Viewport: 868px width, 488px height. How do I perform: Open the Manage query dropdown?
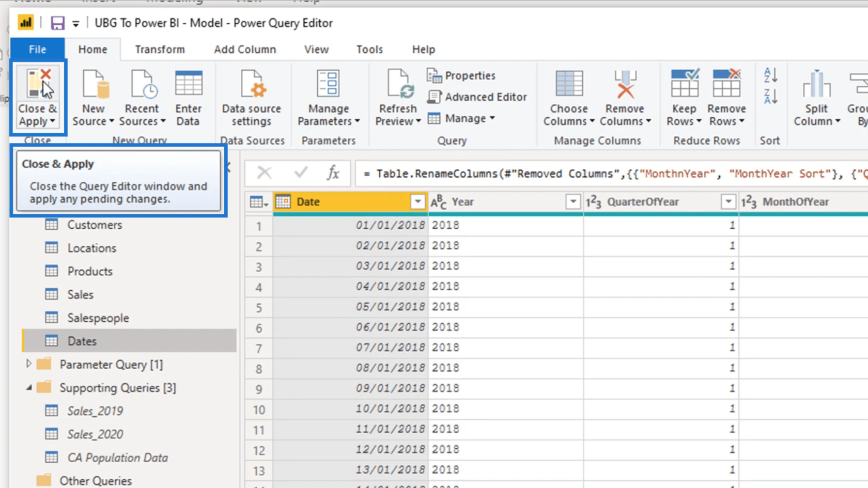[x=461, y=118]
